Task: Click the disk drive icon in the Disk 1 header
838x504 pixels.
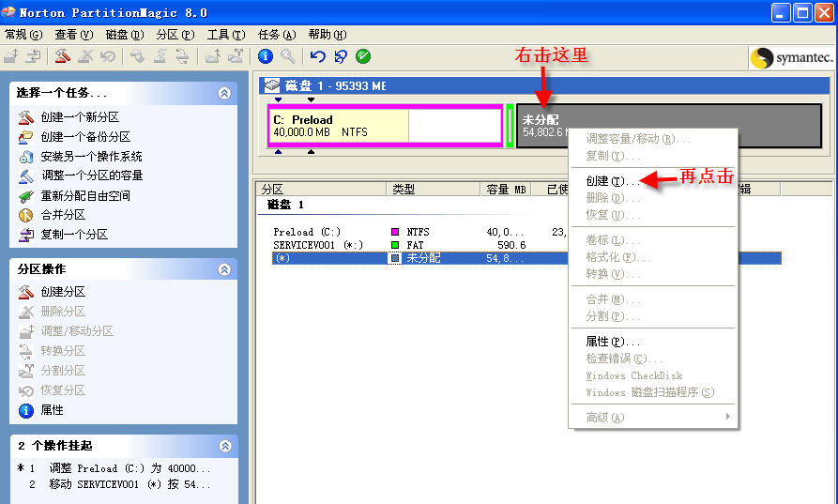Action: (272, 85)
